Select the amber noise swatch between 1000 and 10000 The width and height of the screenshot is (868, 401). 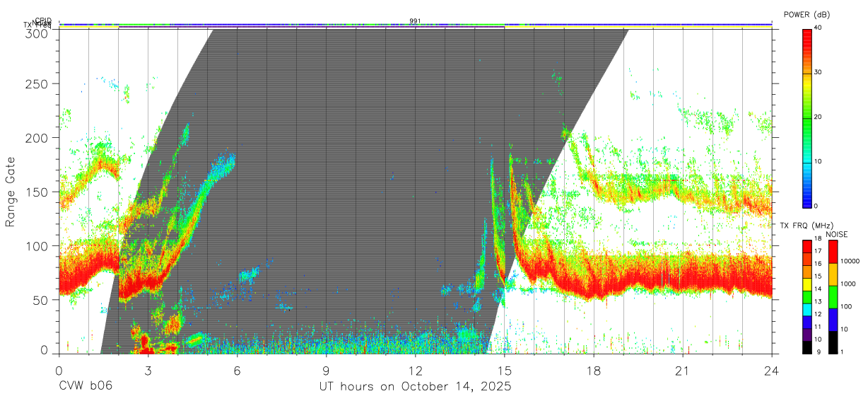point(833,274)
